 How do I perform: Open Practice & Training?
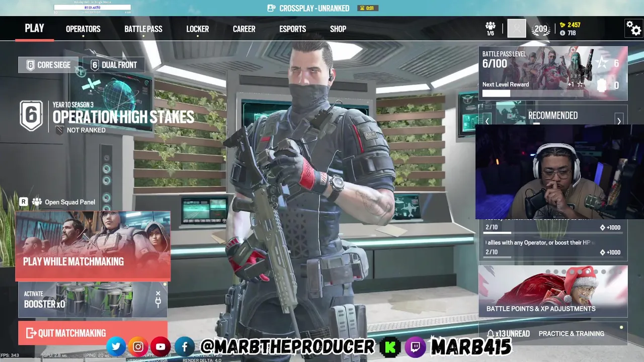[571, 334]
